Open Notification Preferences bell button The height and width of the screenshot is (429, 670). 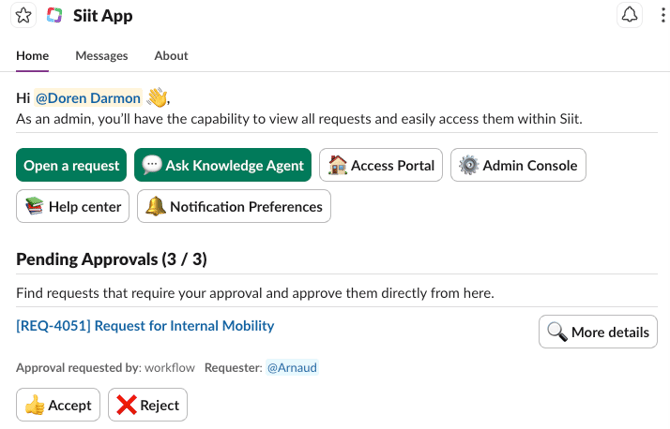click(x=234, y=207)
